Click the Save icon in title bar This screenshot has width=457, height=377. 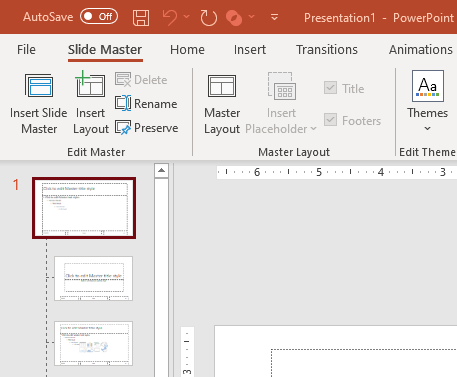(x=141, y=17)
